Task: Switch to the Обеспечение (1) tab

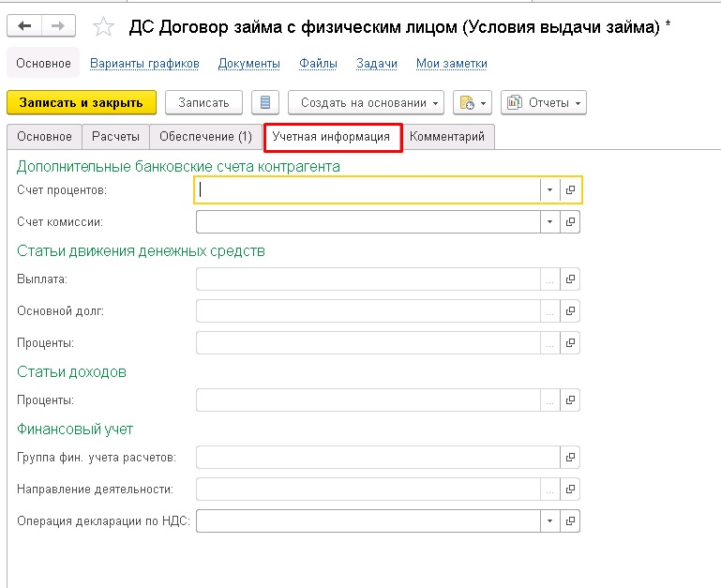Action: click(205, 137)
